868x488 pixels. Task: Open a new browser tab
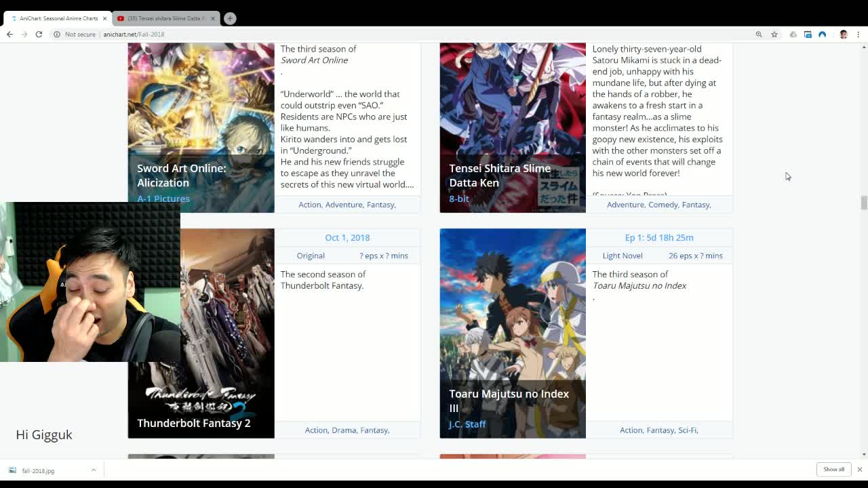pos(230,18)
